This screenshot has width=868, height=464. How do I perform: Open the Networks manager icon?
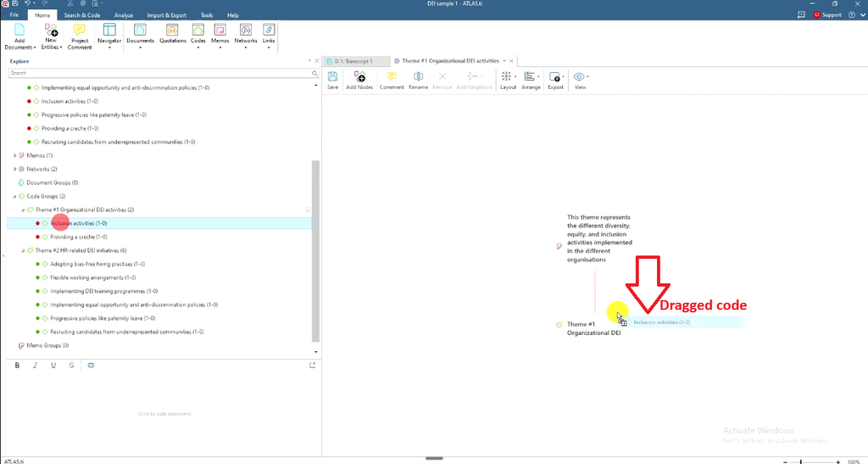[x=246, y=30]
